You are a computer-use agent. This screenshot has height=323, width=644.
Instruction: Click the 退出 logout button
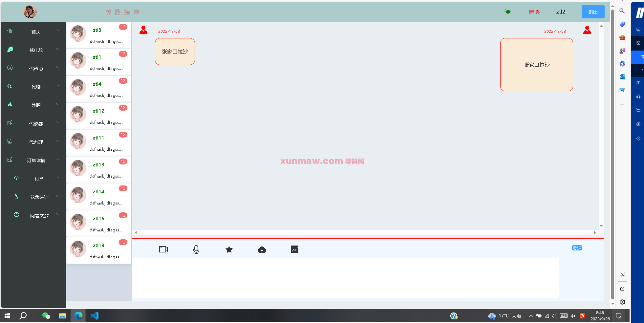click(x=593, y=12)
